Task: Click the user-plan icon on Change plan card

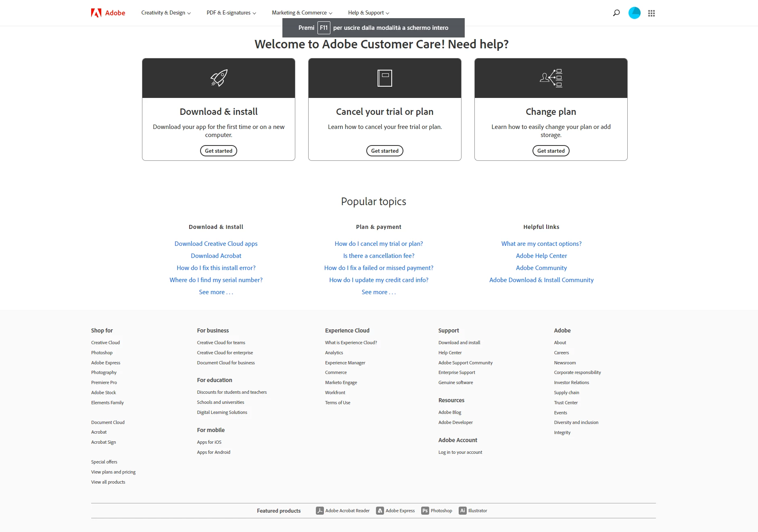Action: pyautogui.click(x=551, y=78)
